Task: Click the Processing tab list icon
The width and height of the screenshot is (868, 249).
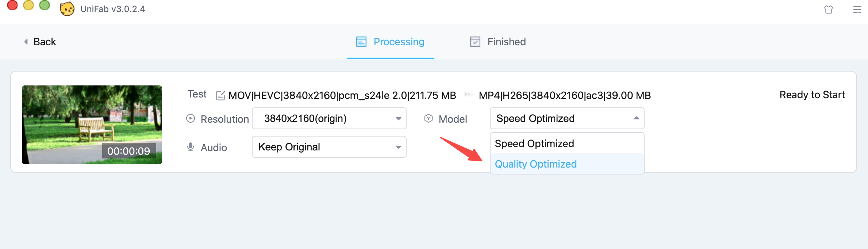Action: [361, 42]
